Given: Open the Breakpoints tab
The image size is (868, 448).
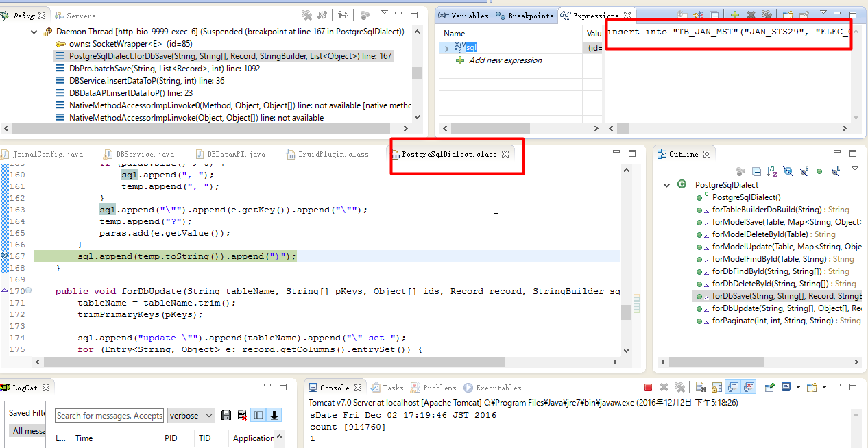Looking at the screenshot, I should [x=528, y=15].
